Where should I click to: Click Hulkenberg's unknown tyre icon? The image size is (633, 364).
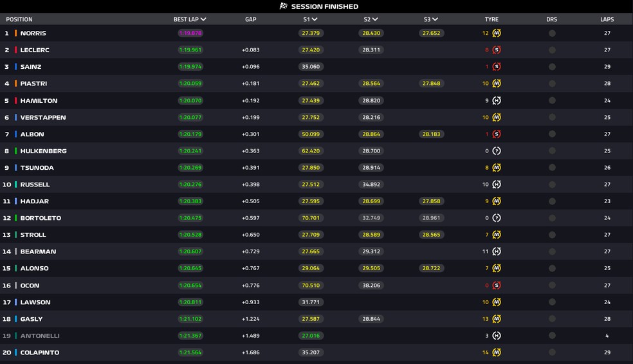coord(497,151)
